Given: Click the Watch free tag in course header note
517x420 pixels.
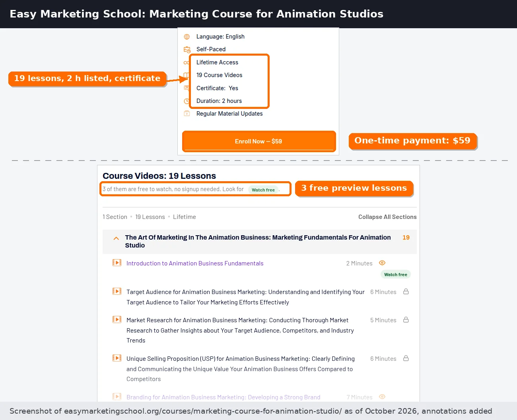Looking at the screenshot, I should point(263,190).
